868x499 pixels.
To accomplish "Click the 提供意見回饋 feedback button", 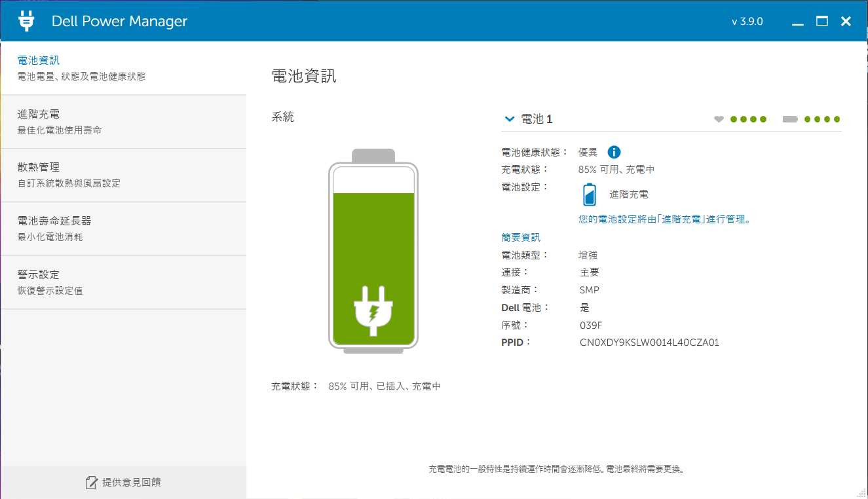I will pos(123,483).
